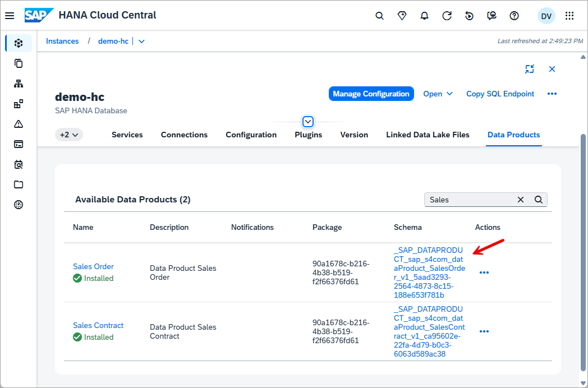Select the Instances icon in the sidebar
Screen dimensions: 588x388
pyautogui.click(x=19, y=43)
